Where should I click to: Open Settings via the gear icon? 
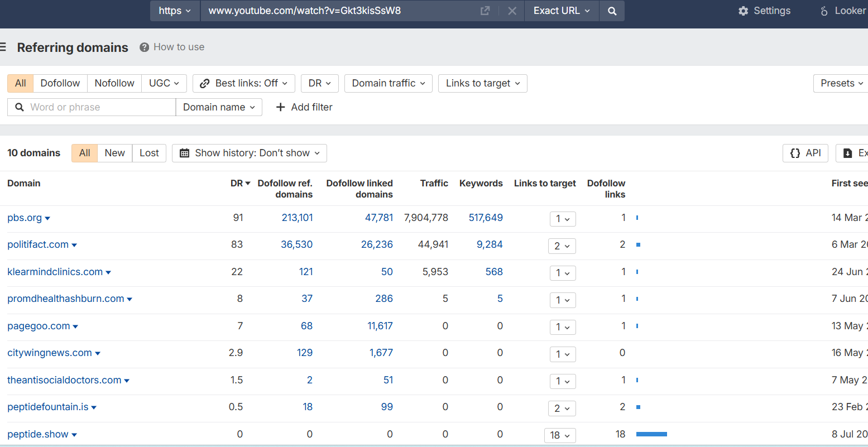[743, 11]
